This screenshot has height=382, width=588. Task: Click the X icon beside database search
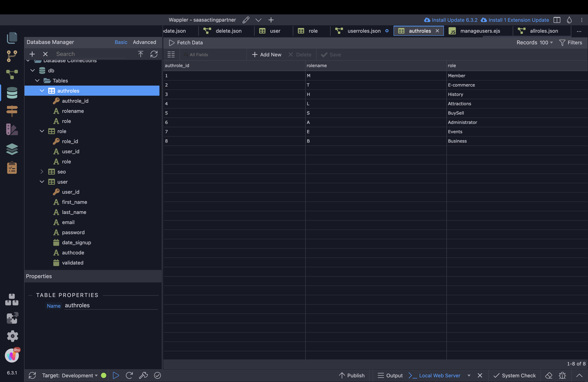[45, 54]
